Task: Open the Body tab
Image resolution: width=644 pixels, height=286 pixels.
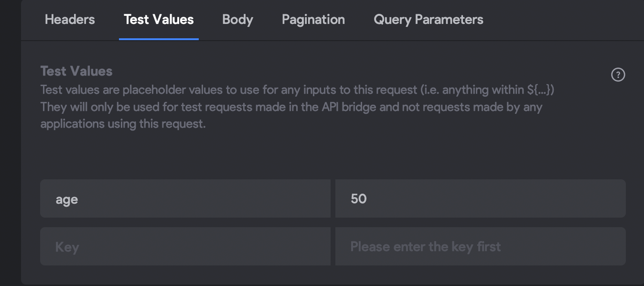Action: click(x=237, y=20)
